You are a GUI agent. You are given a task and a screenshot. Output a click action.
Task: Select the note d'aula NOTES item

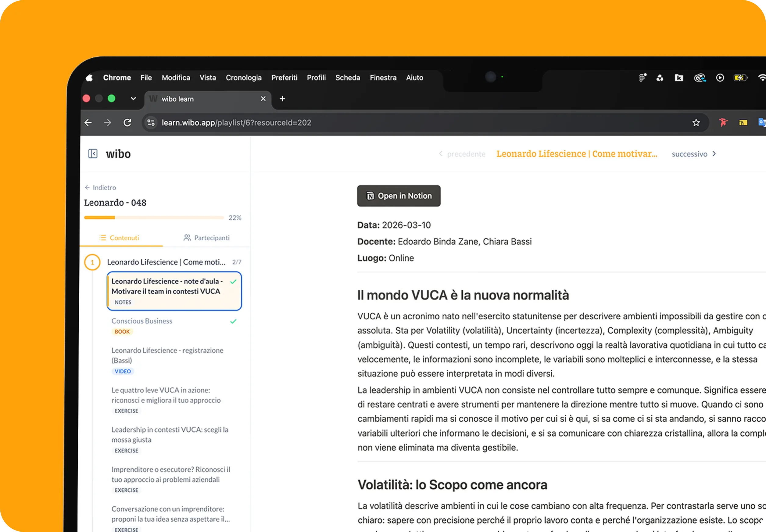[x=174, y=291]
